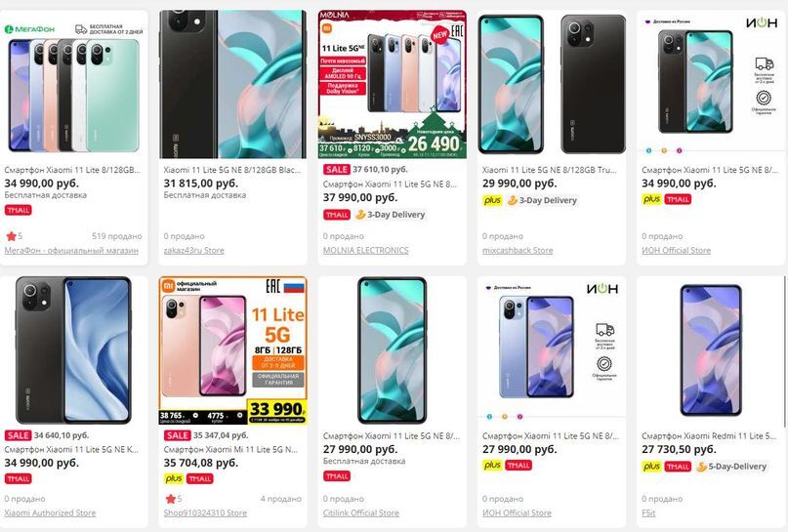Click the product title priced 31 815,00 руб.
This screenshot has height=532, width=788.
coord(232,170)
